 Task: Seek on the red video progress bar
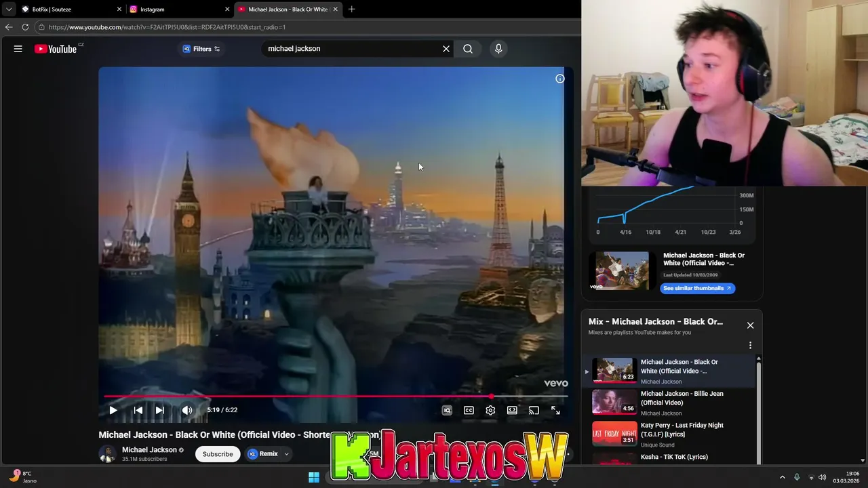coord(335,396)
